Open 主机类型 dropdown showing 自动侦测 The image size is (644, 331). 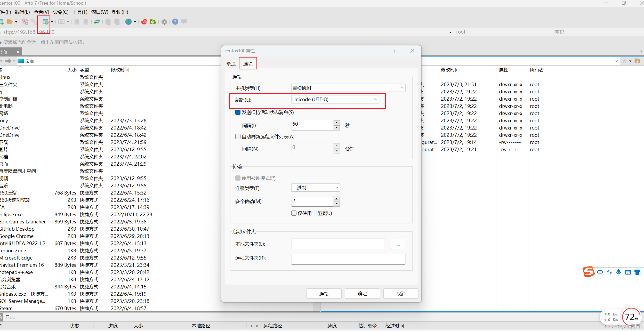[x=348, y=88]
